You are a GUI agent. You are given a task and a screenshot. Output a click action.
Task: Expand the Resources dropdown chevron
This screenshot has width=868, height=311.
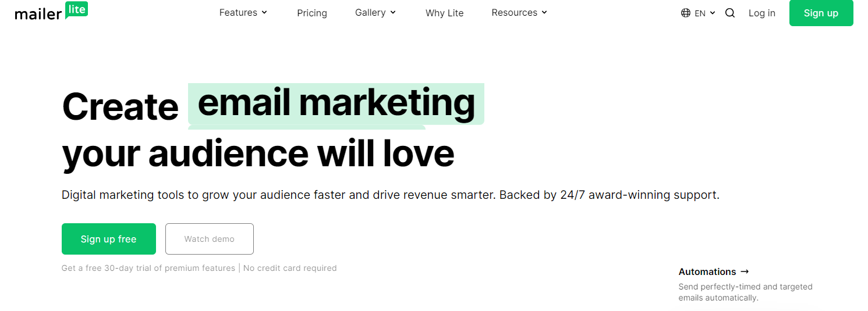pos(544,12)
